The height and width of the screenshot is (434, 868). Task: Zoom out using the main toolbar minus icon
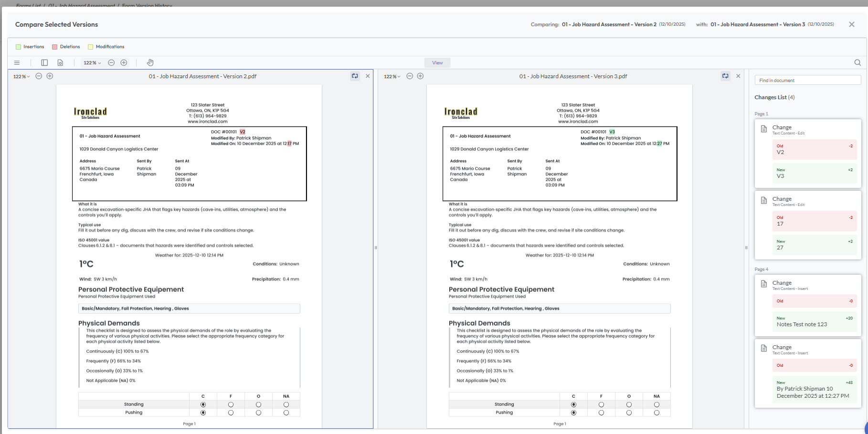coord(111,62)
